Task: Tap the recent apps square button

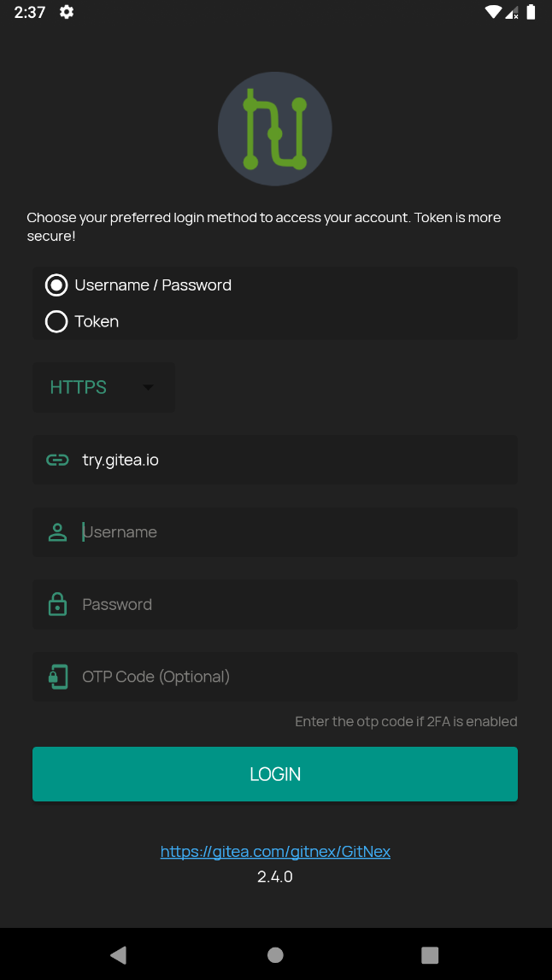Action: pos(430,954)
